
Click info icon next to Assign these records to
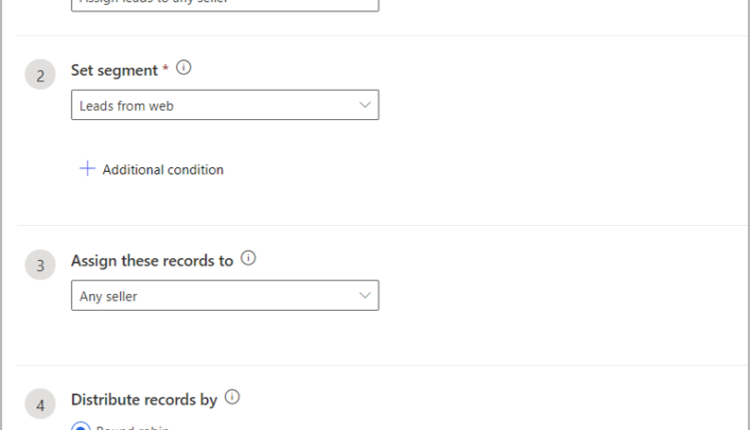[x=249, y=258]
